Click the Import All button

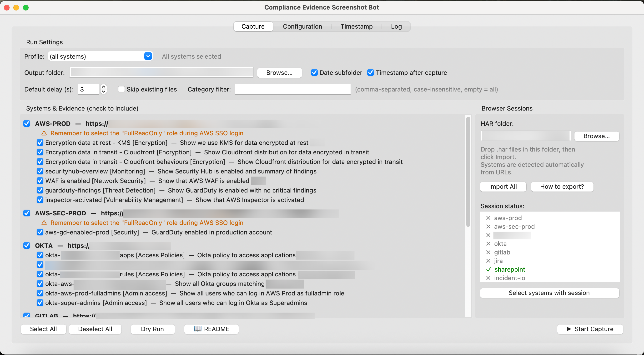[503, 187]
